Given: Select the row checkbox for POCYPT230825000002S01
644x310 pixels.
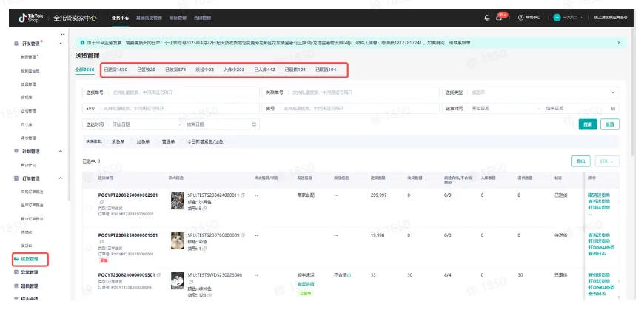Looking at the screenshot, I should click(x=88, y=208).
